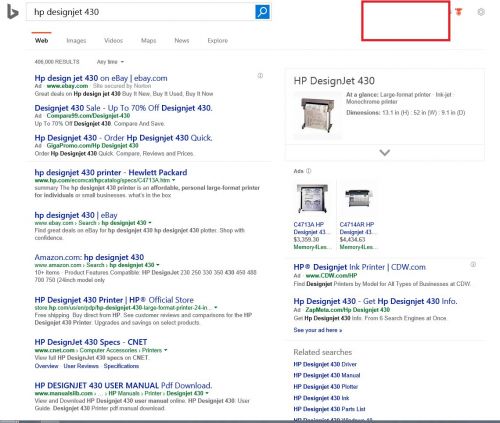Open Hp Designjet 430 Order Quick ad
The image size is (500, 423).
(123, 138)
